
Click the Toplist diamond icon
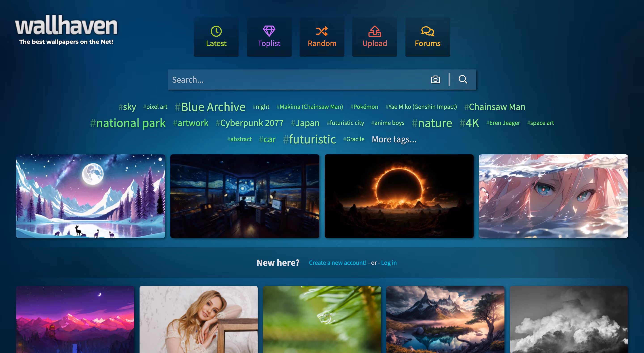tap(269, 31)
